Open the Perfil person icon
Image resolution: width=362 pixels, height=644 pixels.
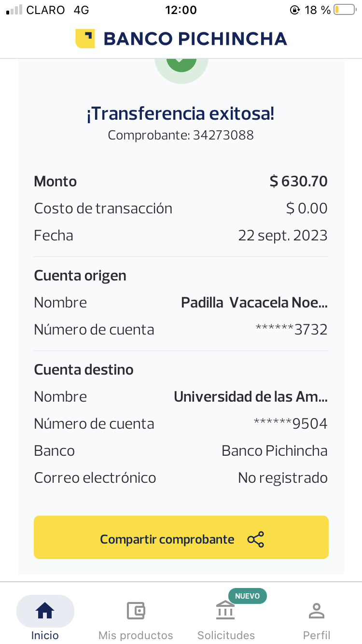point(316,611)
